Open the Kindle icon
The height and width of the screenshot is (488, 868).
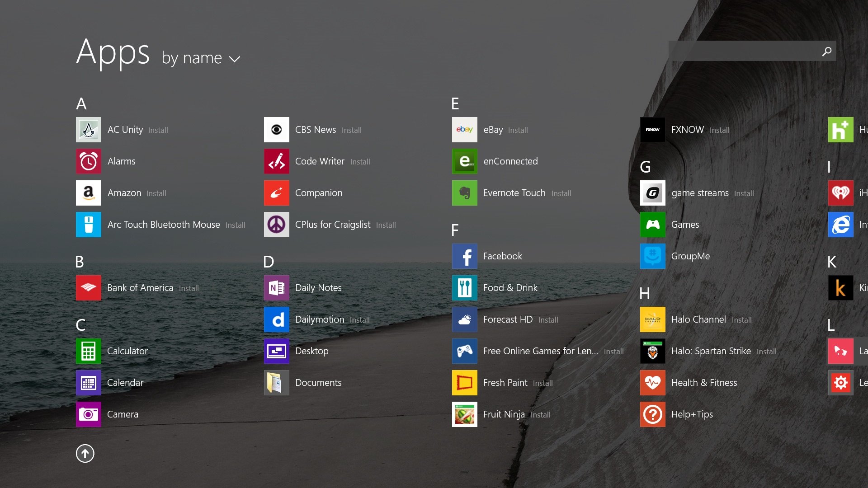click(841, 288)
